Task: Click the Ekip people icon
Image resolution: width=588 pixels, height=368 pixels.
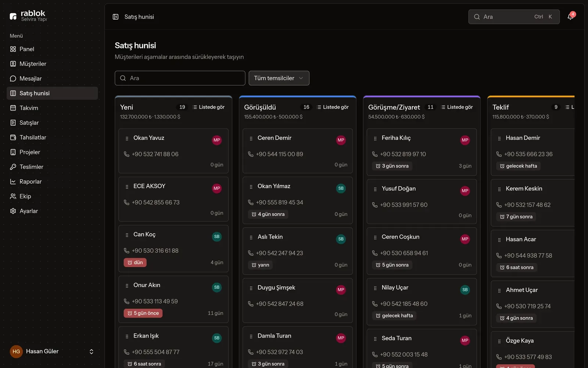Action: click(x=13, y=196)
